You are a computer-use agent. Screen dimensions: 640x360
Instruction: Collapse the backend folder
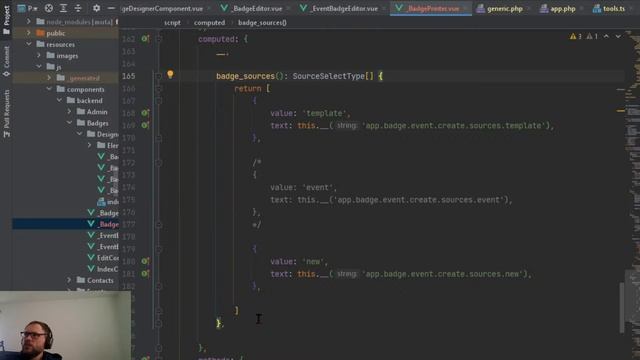59,100
